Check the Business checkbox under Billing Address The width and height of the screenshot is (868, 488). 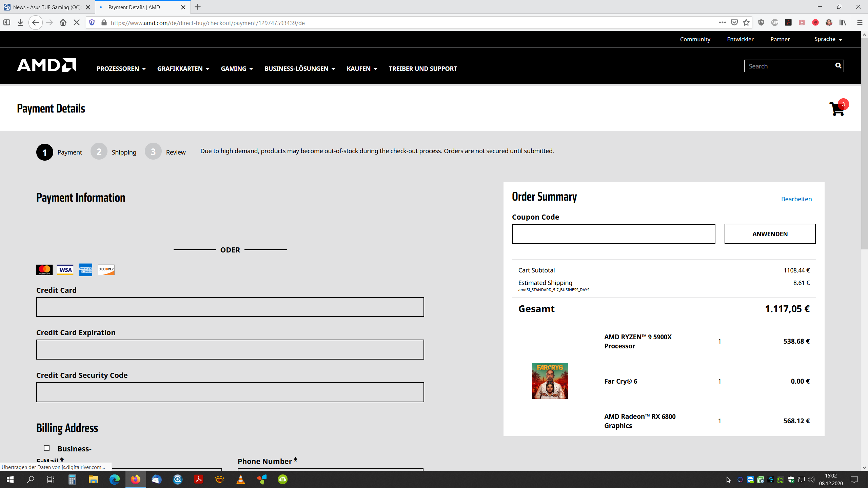tap(47, 448)
